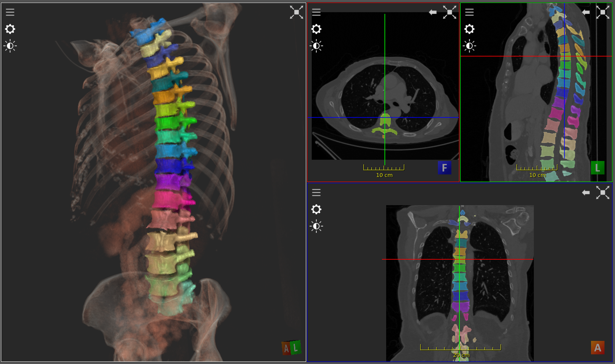
Task: Open the axial view hamburger menu
Action: pos(316,12)
